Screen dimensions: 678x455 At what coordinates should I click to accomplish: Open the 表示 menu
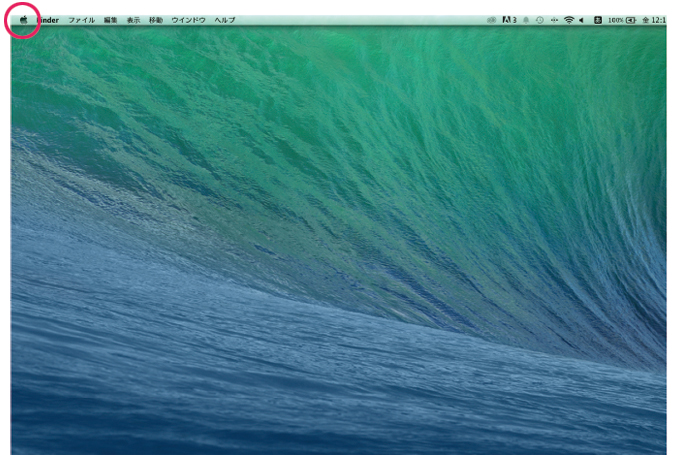click(x=133, y=20)
